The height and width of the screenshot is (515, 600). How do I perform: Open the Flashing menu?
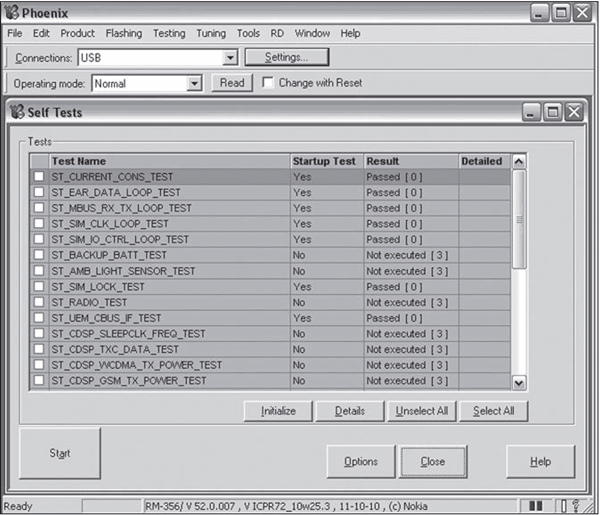click(123, 33)
